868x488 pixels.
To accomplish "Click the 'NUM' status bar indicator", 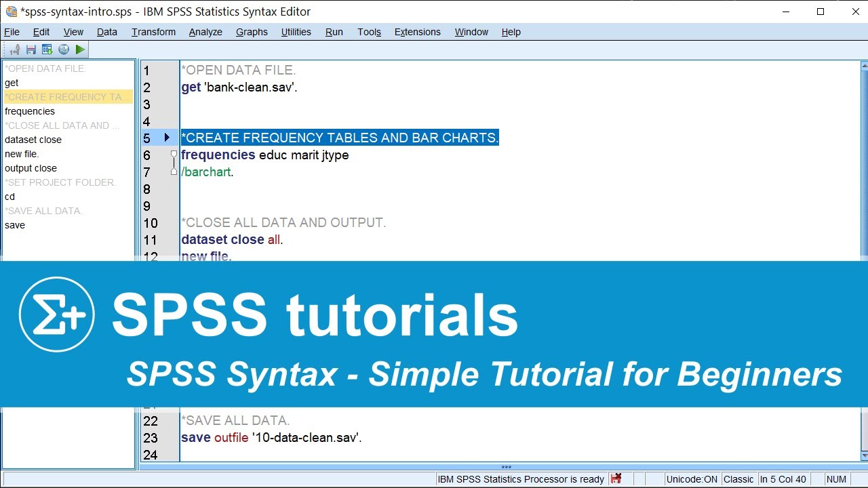I will pos(836,479).
